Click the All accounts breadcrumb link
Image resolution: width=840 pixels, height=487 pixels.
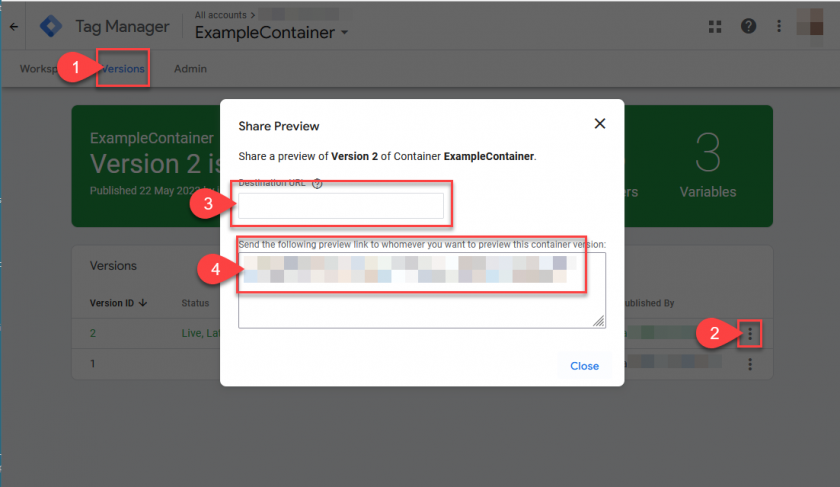(x=221, y=15)
